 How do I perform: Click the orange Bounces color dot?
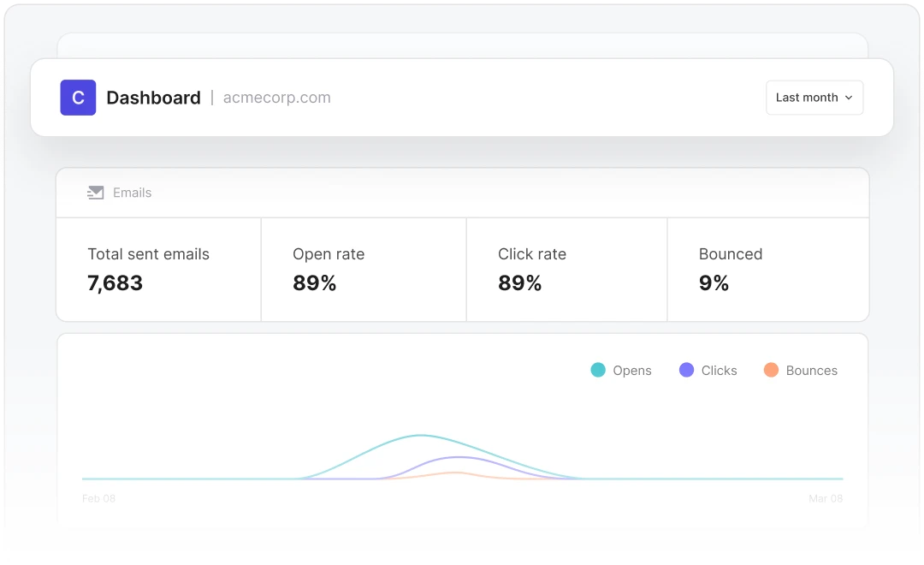tap(771, 370)
